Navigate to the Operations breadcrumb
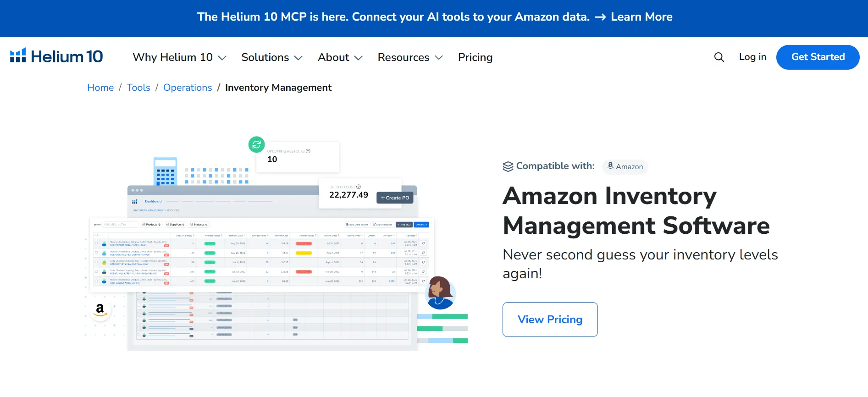868x397 pixels. point(188,88)
